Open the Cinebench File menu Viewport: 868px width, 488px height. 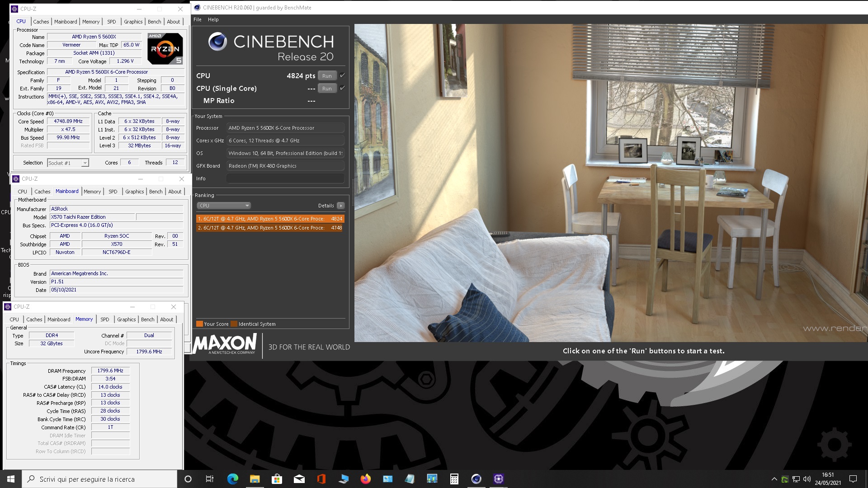pyautogui.click(x=198, y=19)
